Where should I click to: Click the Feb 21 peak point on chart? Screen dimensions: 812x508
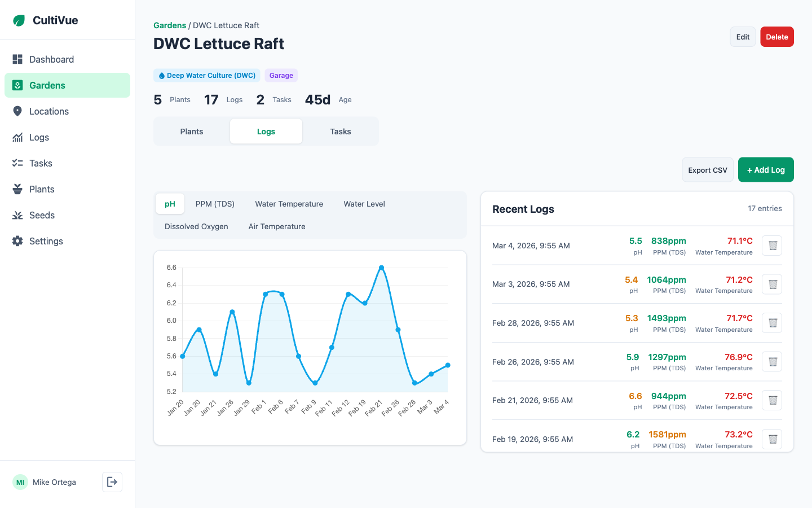pos(382,268)
